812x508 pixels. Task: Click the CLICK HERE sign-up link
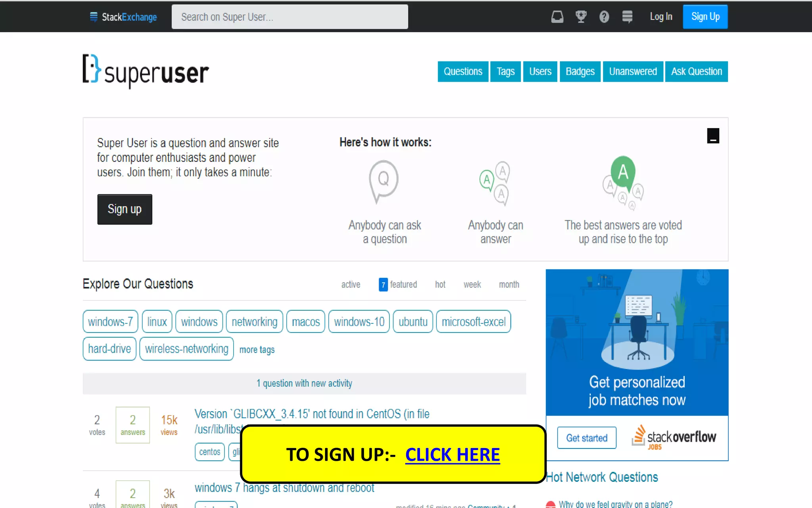[452, 455]
